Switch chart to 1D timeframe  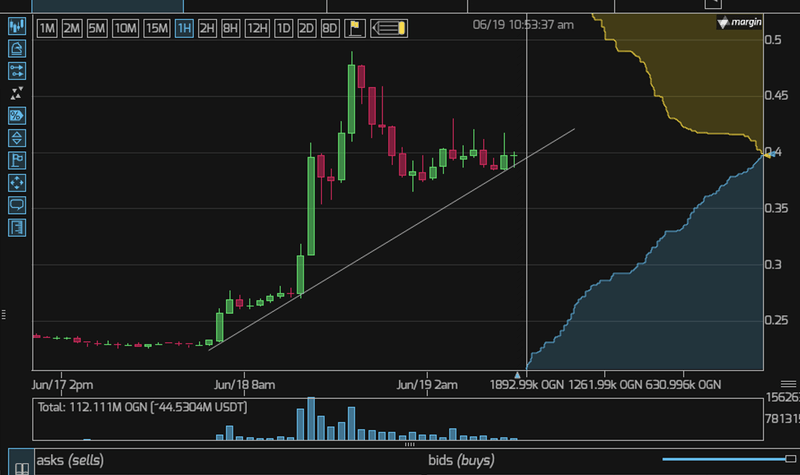(283, 28)
